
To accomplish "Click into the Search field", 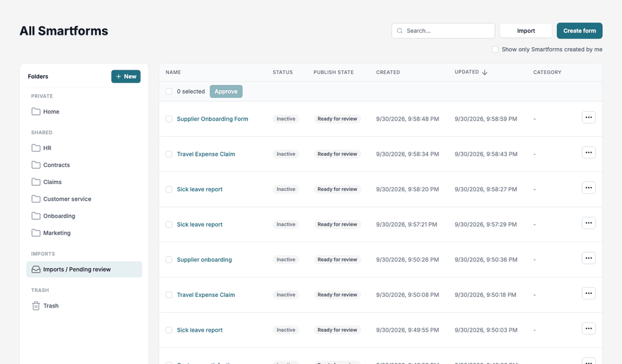I will (443, 31).
